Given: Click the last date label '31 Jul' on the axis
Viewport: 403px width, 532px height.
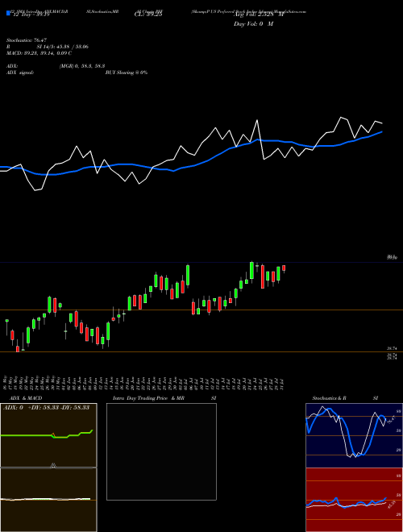Looking at the screenshot, I should click(282, 384).
